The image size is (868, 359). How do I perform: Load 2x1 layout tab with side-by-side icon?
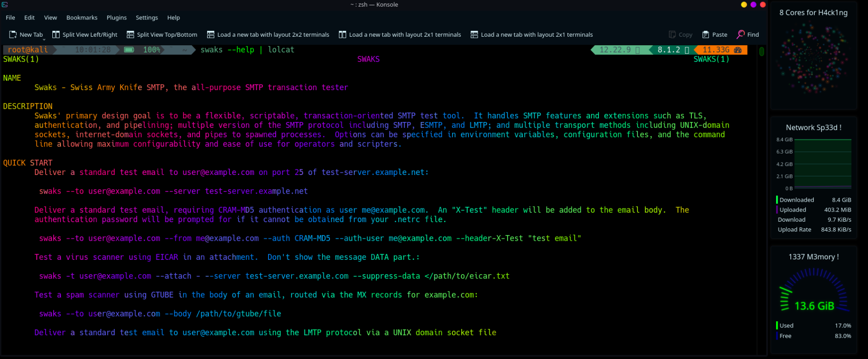(x=400, y=34)
